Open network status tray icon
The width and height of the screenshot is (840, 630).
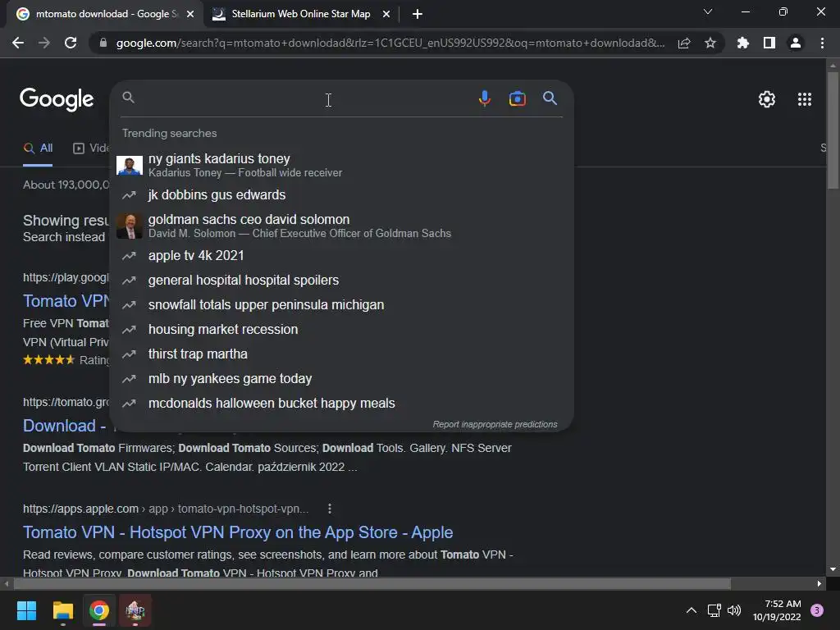click(714, 610)
